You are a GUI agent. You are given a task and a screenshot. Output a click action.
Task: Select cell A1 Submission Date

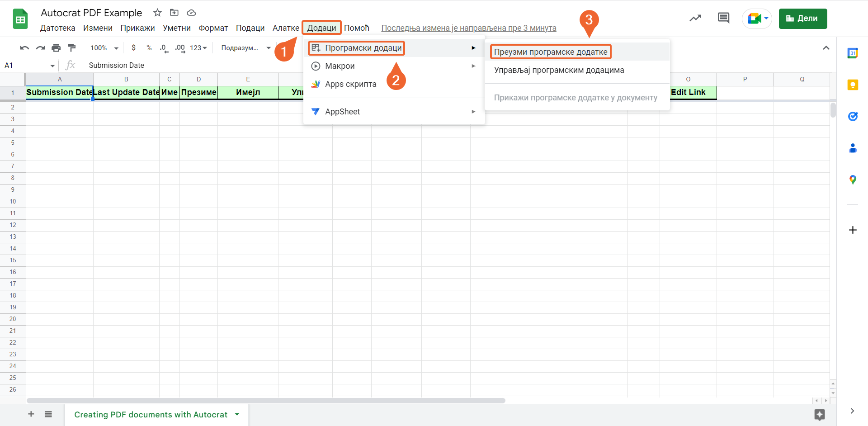[60, 92]
